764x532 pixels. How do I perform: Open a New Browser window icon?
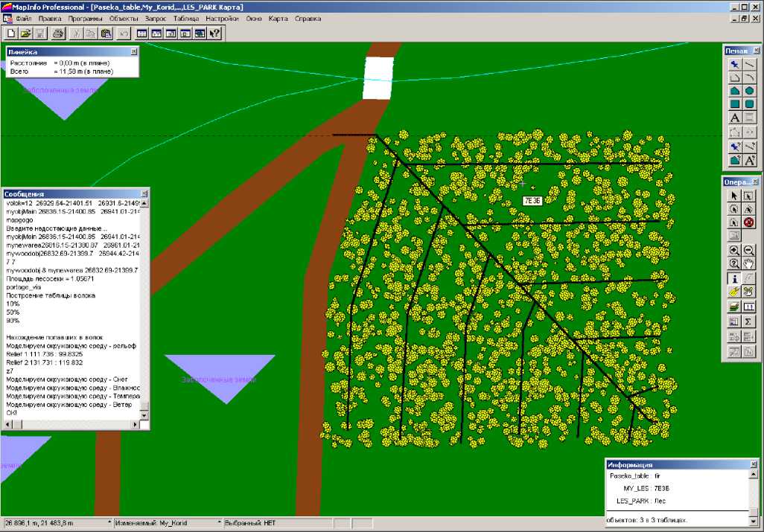[x=141, y=33]
